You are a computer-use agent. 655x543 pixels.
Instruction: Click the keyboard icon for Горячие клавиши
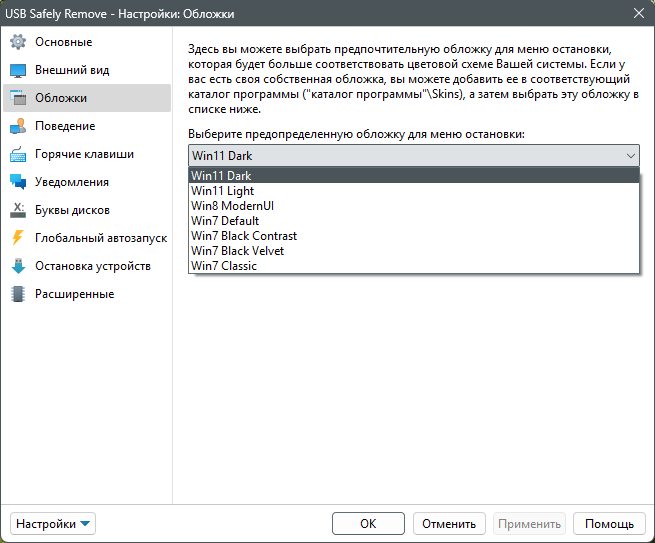pyautogui.click(x=17, y=154)
